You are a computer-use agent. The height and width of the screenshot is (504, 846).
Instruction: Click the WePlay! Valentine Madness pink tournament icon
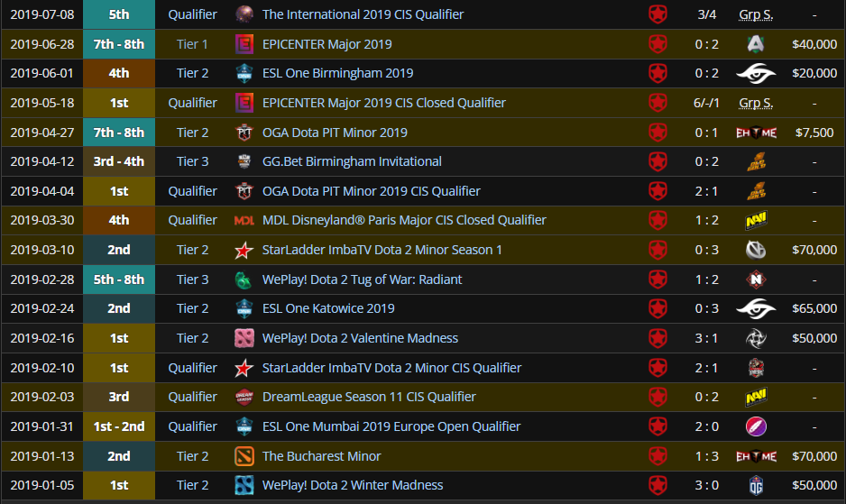[x=244, y=338]
